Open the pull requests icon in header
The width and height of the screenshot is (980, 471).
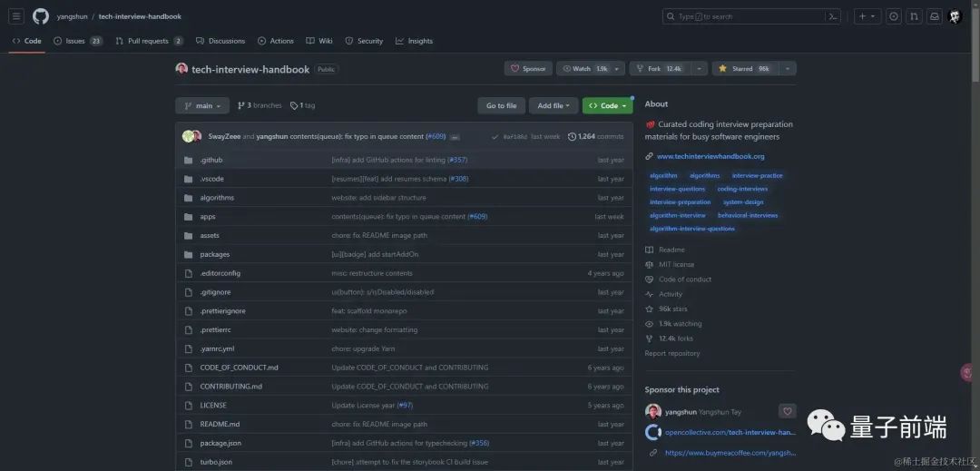pos(914,16)
